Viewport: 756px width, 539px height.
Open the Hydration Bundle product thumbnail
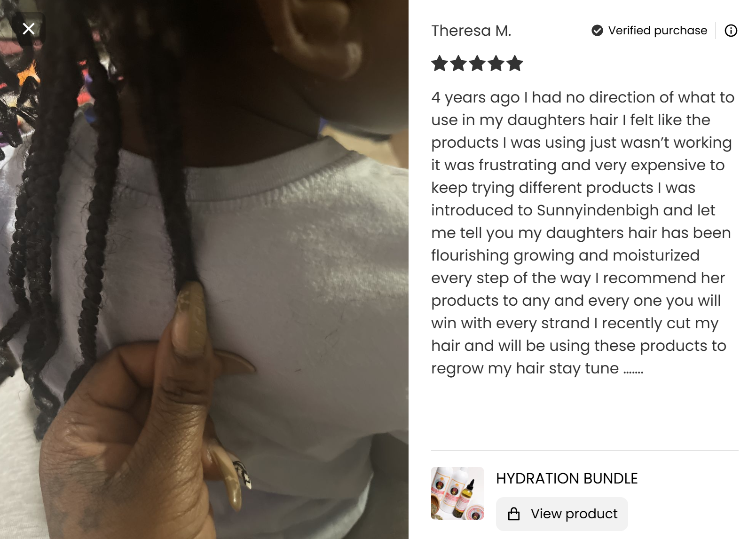(457, 493)
